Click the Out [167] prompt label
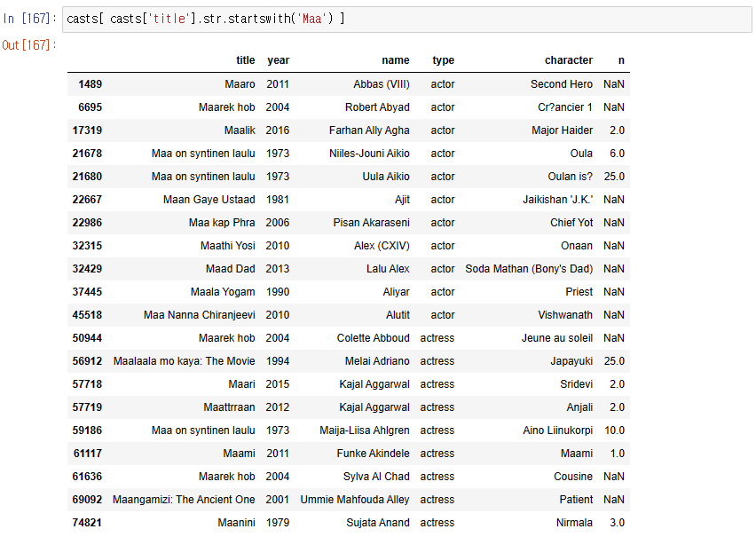Image resolution: width=756 pixels, height=537 pixels. click(x=29, y=45)
